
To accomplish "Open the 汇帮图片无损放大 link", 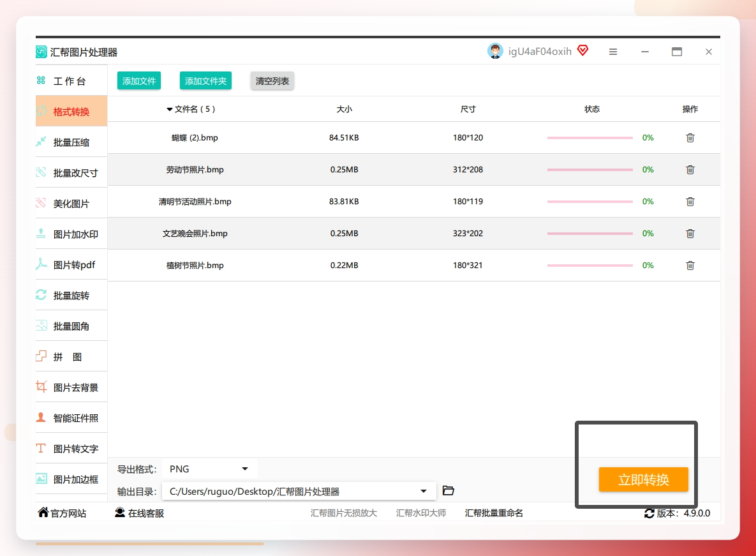I will (x=343, y=513).
